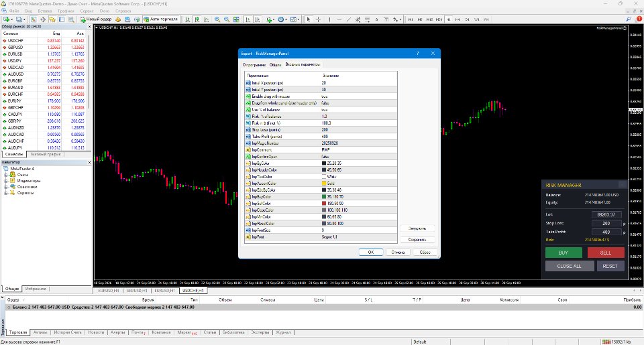Viewport: 644px width, 345px height.
Task: Toggle the Navigator window folder-star icon
Action: coord(52,19)
